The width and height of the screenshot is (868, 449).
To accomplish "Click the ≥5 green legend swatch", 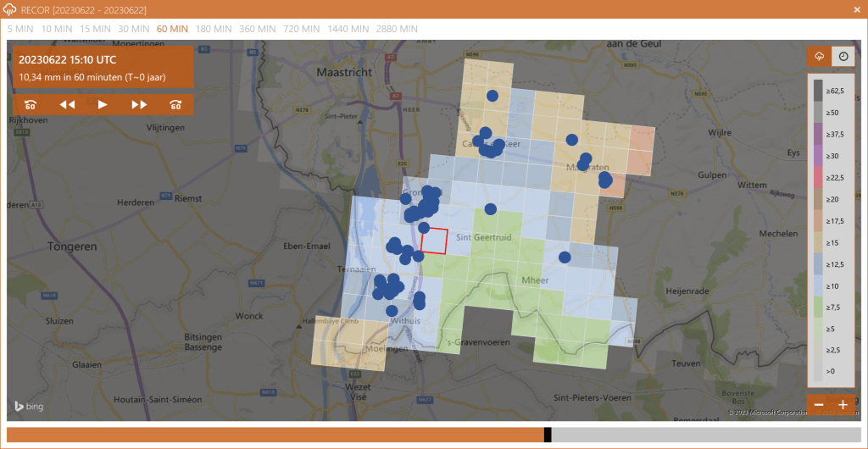I will pos(819,327).
